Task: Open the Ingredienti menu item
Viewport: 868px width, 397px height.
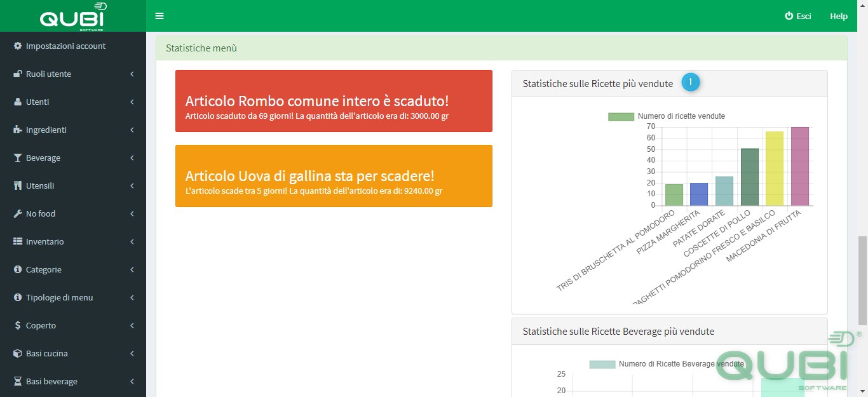Action: [x=73, y=130]
